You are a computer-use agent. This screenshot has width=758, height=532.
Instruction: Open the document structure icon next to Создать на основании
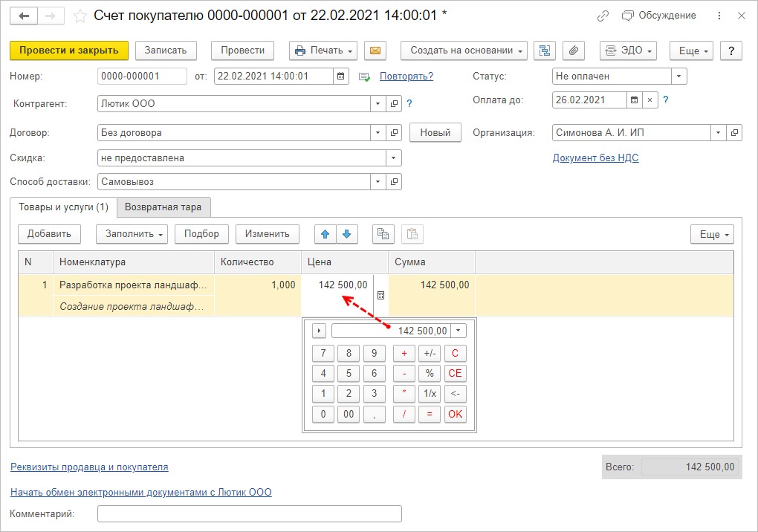tap(546, 51)
